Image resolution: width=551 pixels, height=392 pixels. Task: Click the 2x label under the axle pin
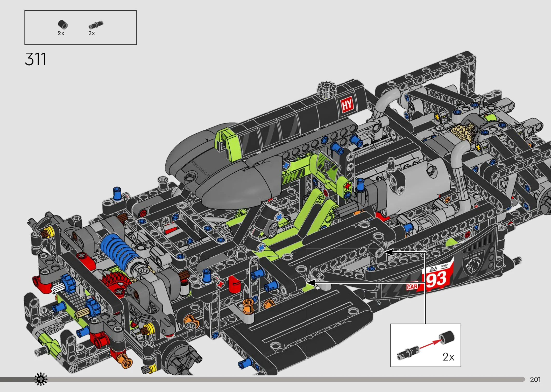click(x=91, y=33)
